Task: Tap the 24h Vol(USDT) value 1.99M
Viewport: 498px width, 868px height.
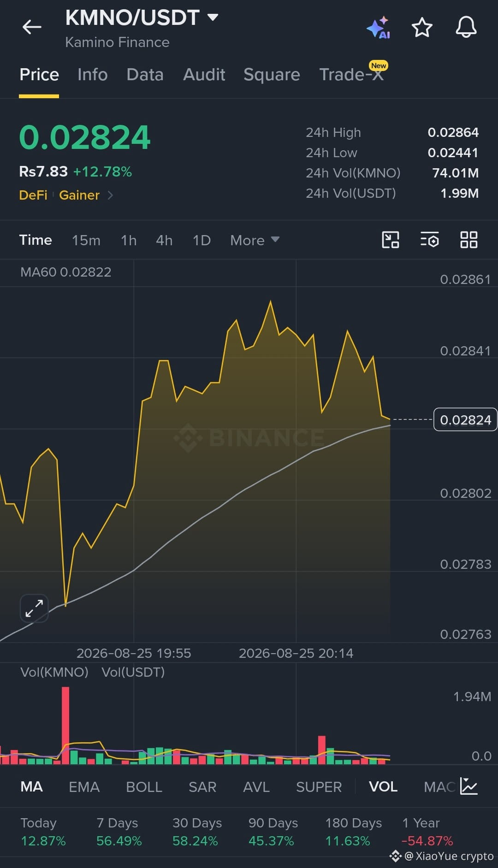Action: point(460,194)
